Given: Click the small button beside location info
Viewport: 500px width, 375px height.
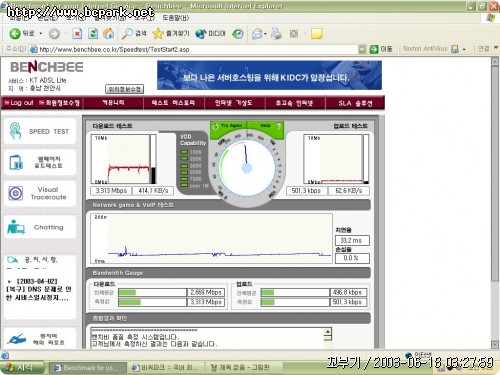Looking at the screenshot, I should coord(124,89).
